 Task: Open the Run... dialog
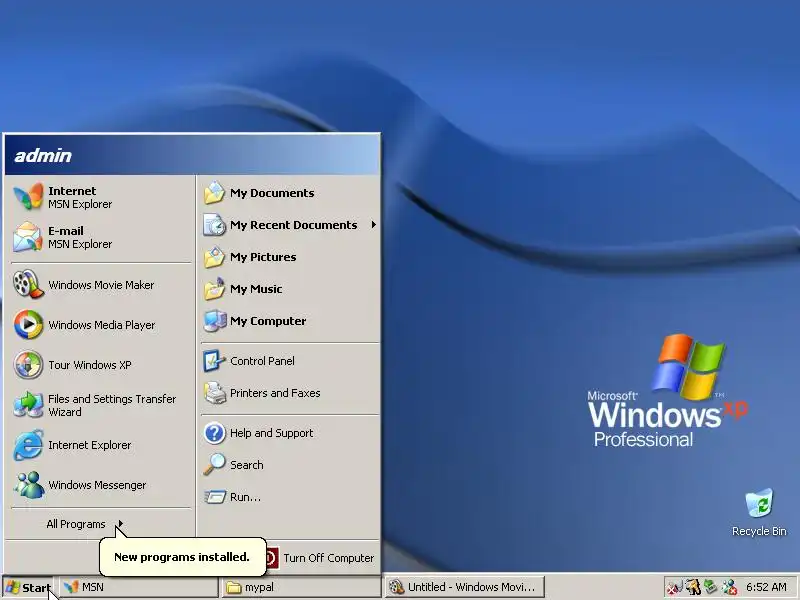pos(289,497)
